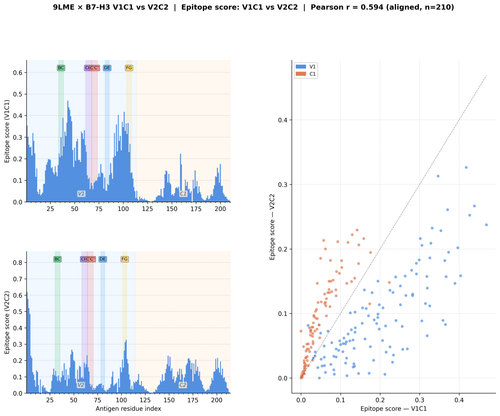Click 'Pearson r = 0.594' in the title
500x416 pixels.
(347, 7)
